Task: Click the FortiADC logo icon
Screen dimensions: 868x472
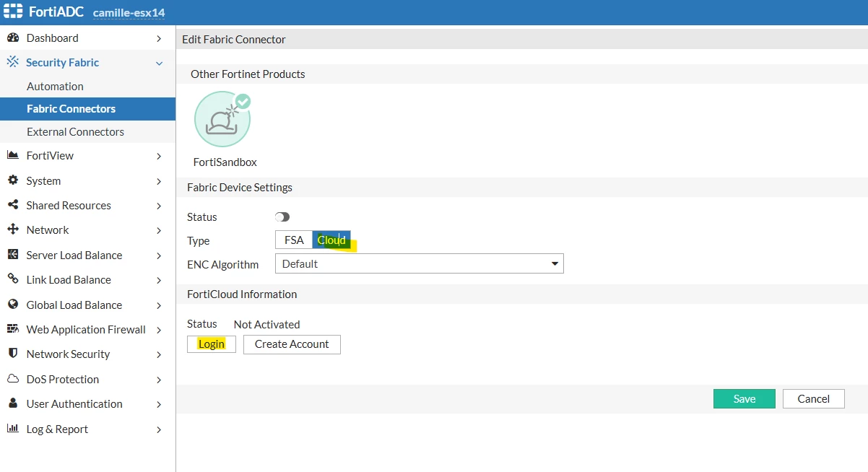Action: [13, 12]
